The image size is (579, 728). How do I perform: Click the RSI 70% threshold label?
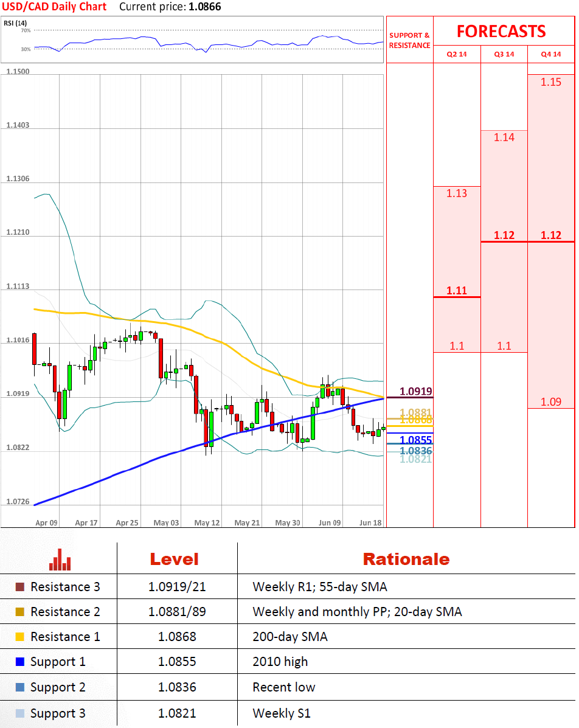[x=26, y=30]
